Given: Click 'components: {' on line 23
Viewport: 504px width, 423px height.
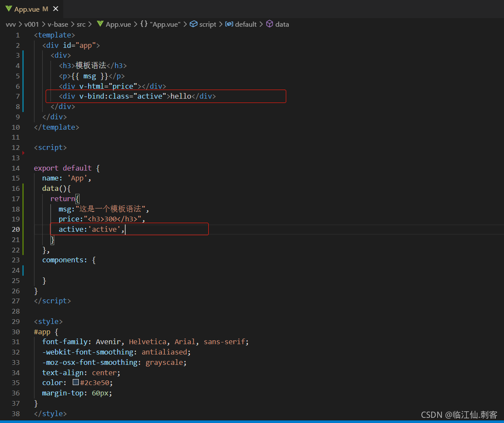Looking at the screenshot, I should [x=69, y=260].
